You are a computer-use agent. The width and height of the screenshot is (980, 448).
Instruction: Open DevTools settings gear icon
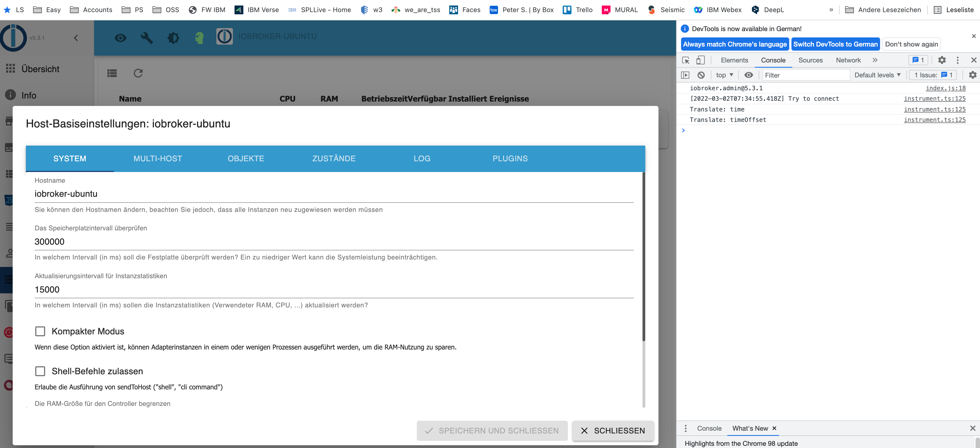tap(941, 60)
